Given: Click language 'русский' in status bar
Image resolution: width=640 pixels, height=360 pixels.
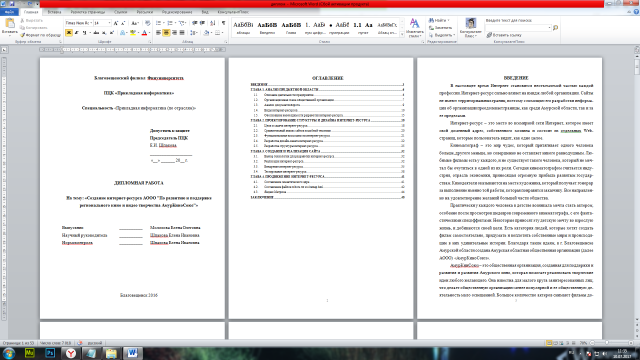Looking at the screenshot, I should [95, 343].
